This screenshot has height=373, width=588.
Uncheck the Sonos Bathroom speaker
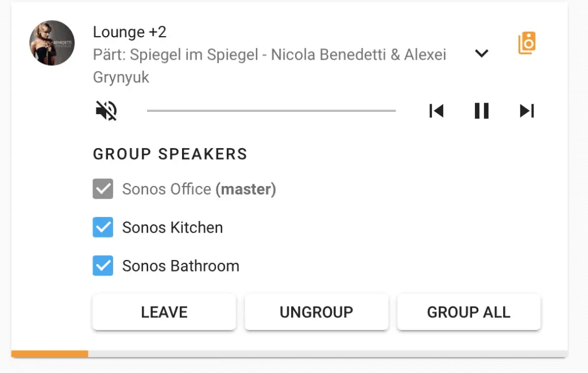[103, 266]
